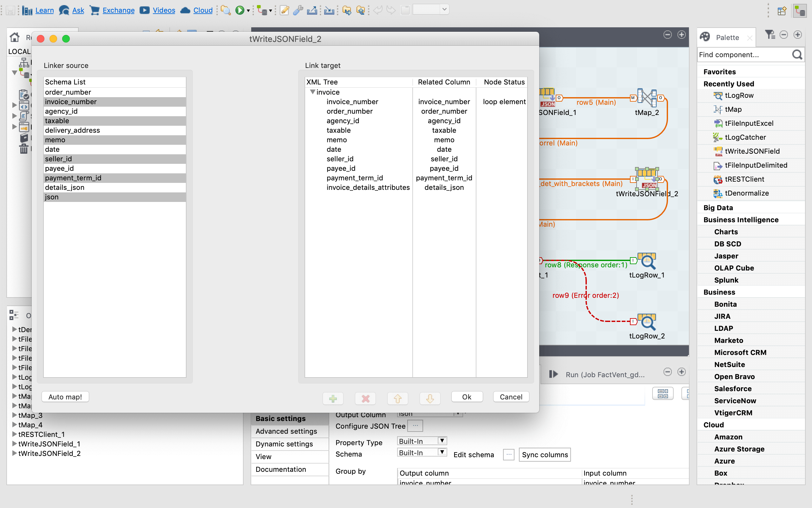Collapse the invoice node in XML Tree
This screenshot has height=508, width=812.
(312, 92)
